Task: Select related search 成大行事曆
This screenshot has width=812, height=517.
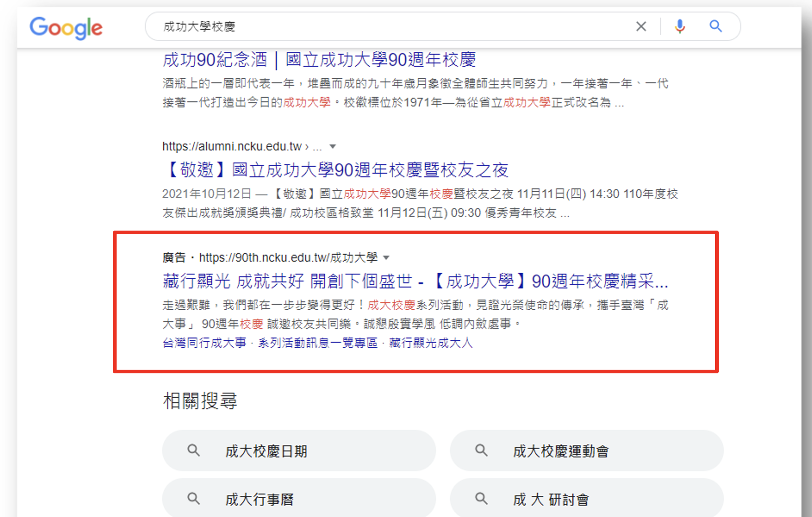Action: (x=299, y=498)
